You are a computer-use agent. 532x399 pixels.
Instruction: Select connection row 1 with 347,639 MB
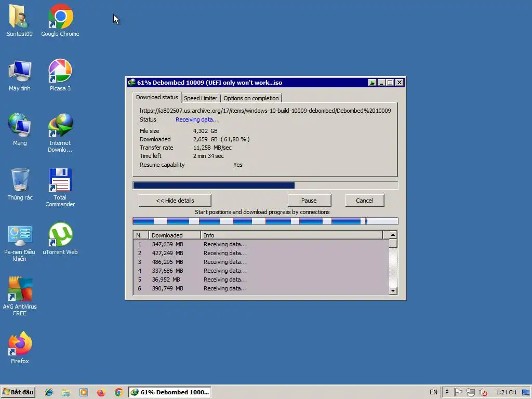click(x=261, y=244)
